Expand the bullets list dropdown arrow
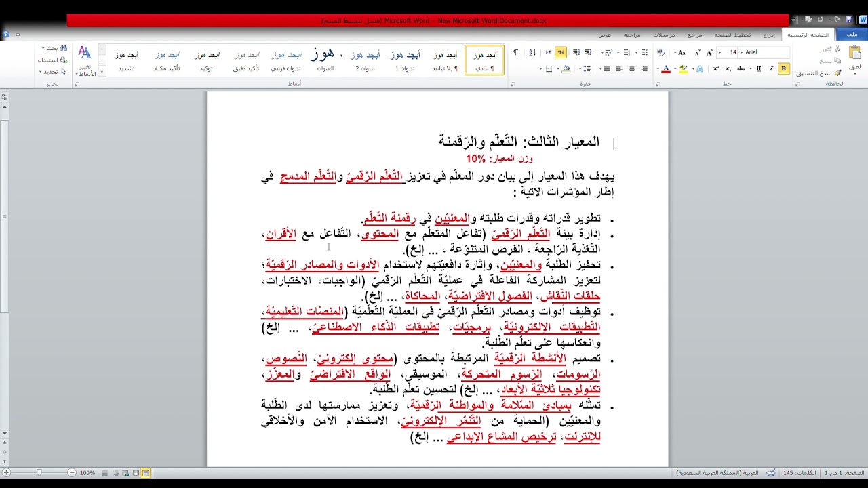This screenshot has height=488, width=868. click(636, 52)
